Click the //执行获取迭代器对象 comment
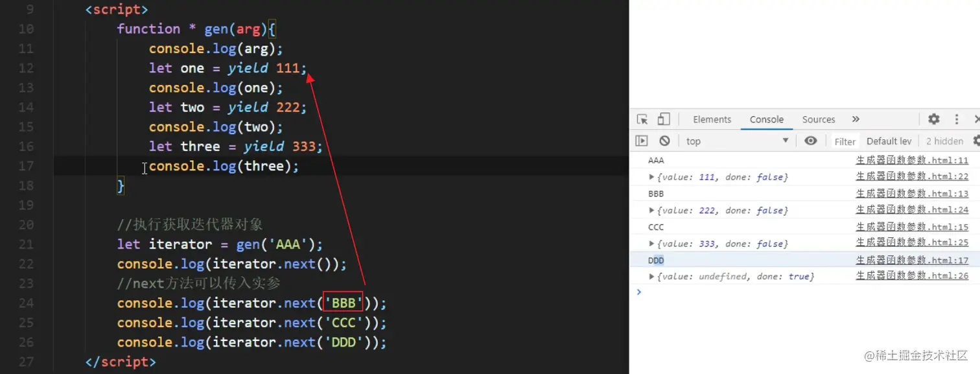980x374 pixels. (x=190, y=225)
